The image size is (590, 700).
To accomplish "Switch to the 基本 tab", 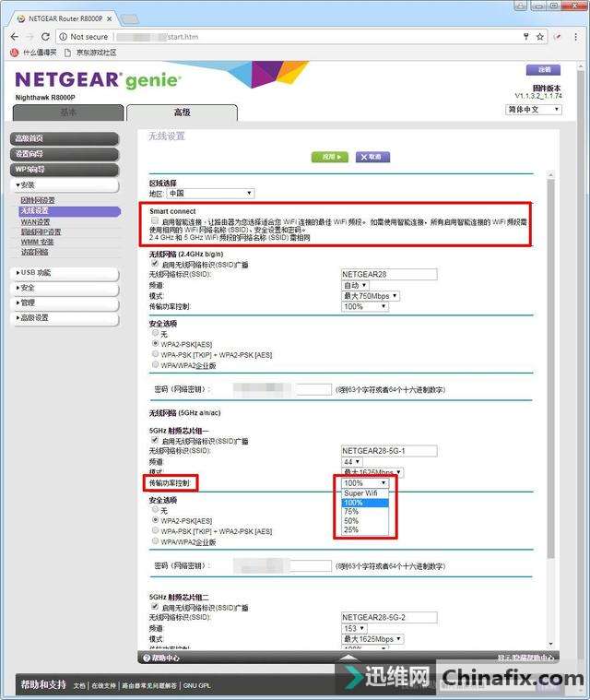I will tap(68, 113).
